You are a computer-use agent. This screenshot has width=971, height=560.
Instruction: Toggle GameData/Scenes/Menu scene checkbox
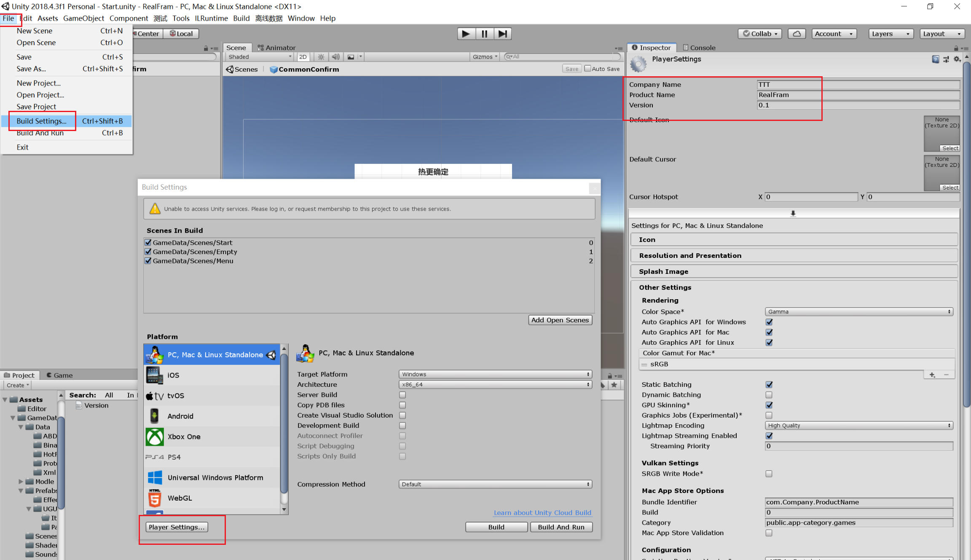(x=148, y=261)
